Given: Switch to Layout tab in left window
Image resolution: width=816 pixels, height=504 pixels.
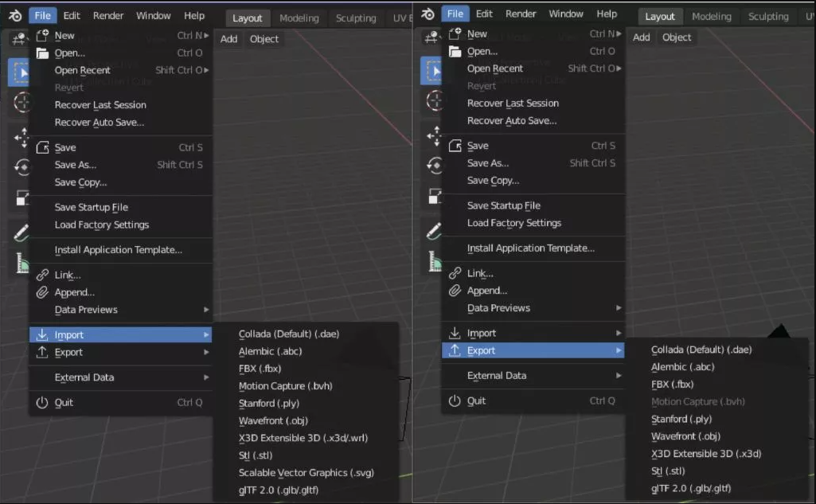Looking at the screenshot, I should tap(248, 18).
